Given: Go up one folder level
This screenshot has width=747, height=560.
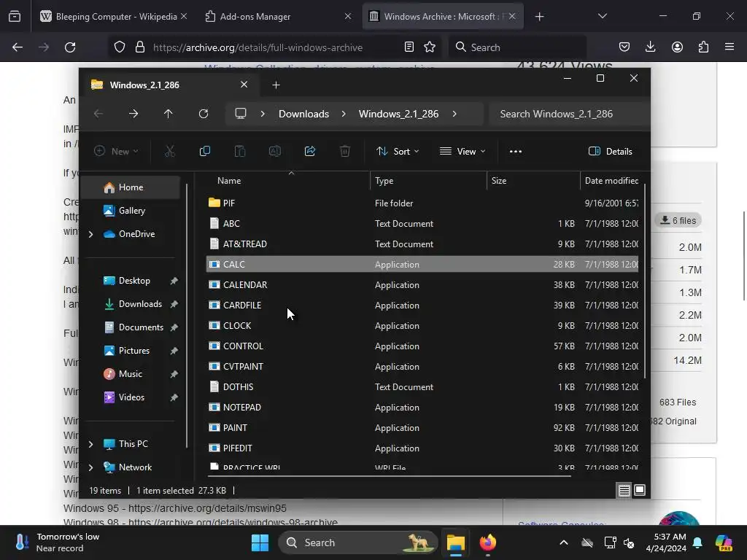Looking at the screenshot, I should click(169, 114).
